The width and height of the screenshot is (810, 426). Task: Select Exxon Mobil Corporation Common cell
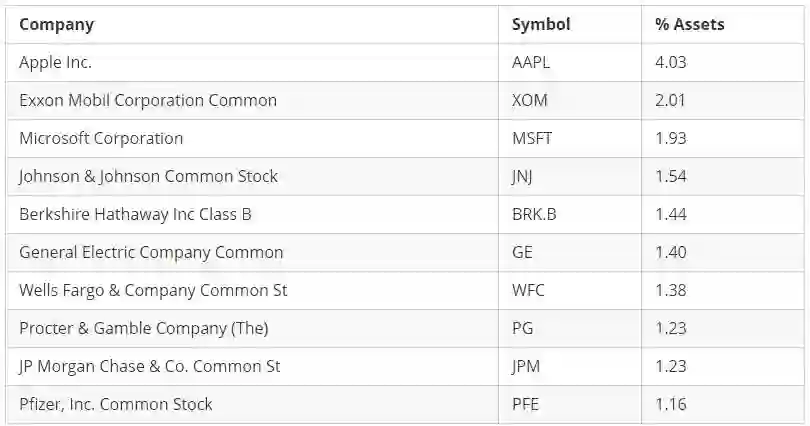(x=148, y=100)
